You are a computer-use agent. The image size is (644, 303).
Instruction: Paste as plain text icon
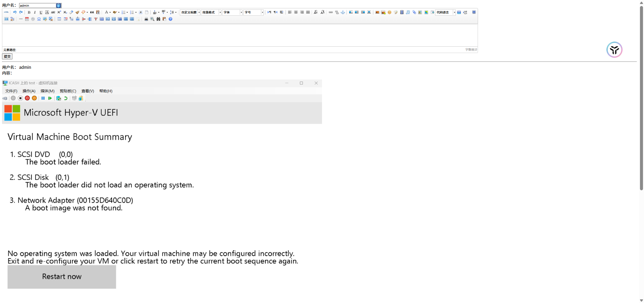click(98, 12)
